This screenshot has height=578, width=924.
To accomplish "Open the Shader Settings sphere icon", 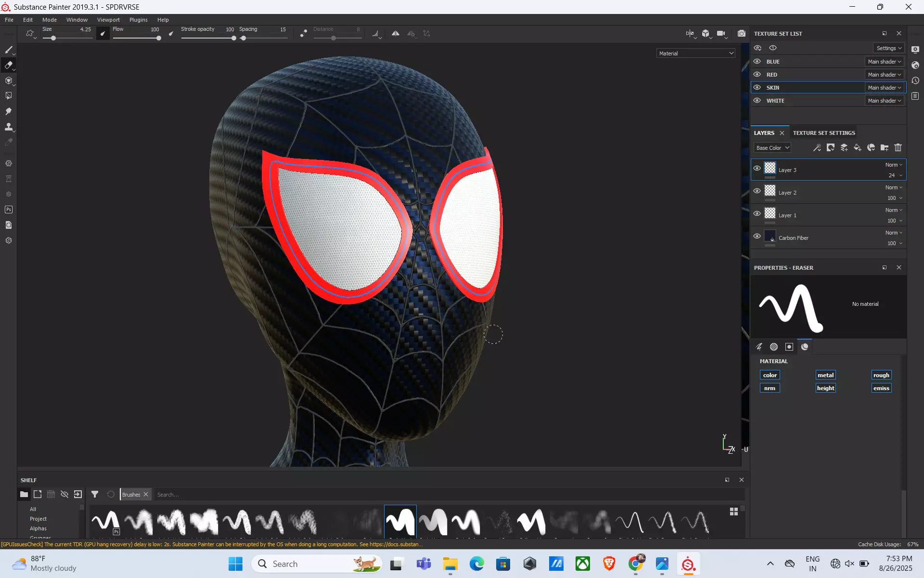I will tap(915, 65).
